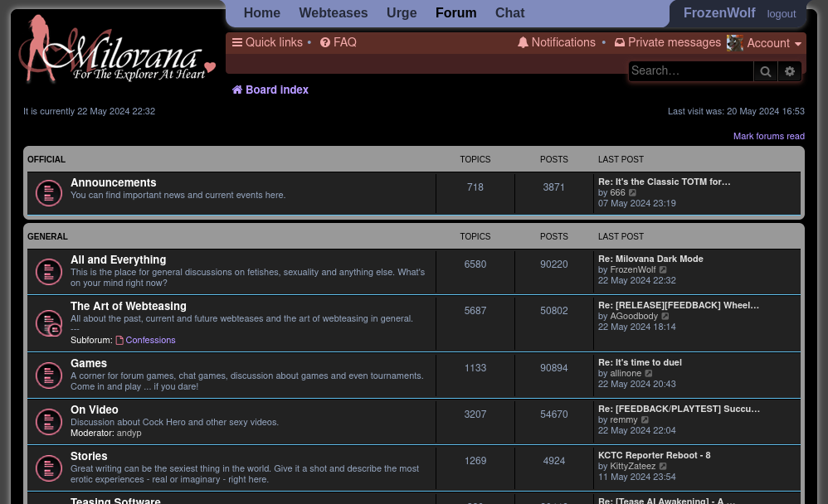Click the On Video forum icon

pyautogui.click(x=49, y=421)
